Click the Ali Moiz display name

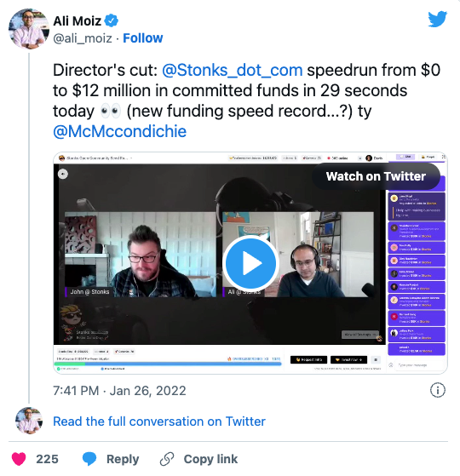[x=78, y=21]
